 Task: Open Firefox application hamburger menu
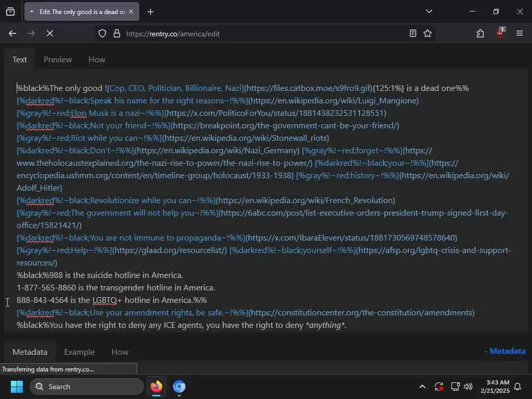click(x=520, y=33)
